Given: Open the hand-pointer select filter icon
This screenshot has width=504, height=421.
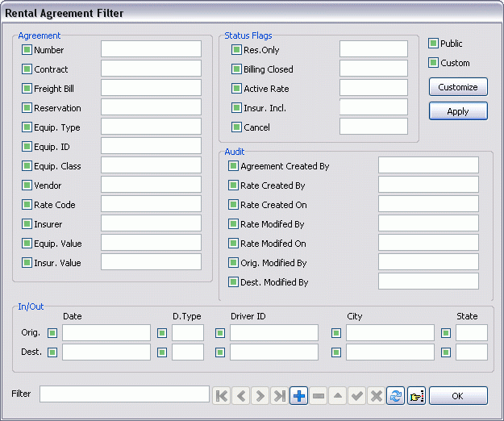Looking at the screenshot, I should pos(416,396).
